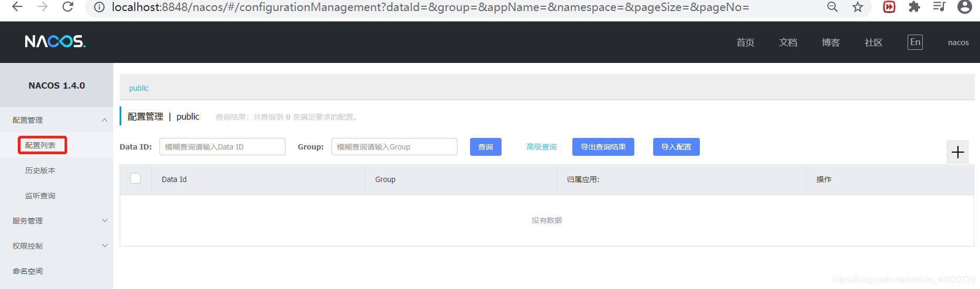The height and width of the screenshot is (289, 980).
Task: Bookmark this page with the star icon
Action: (x=858, y=7)
